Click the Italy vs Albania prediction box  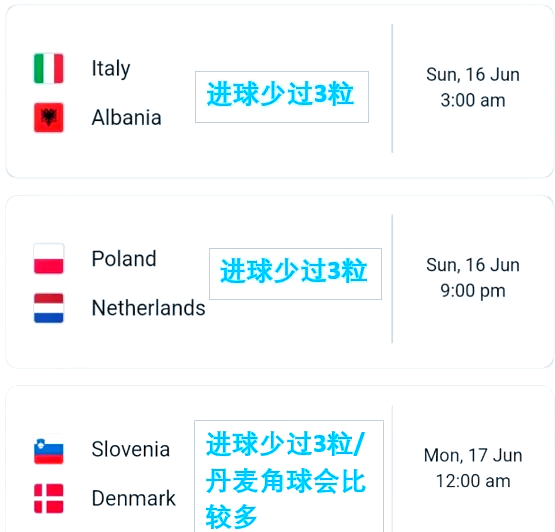(x=282, y=97)
